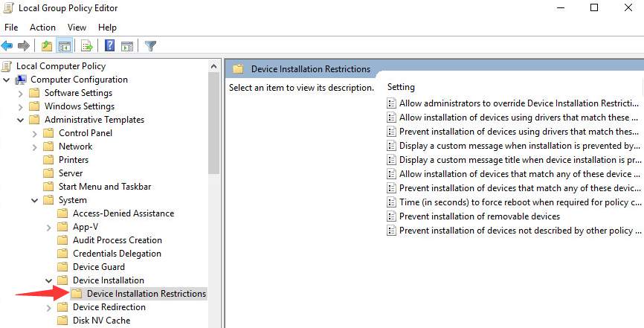Click the Audit Process Creation folder icon
This screenshot has width=644, height=328.
(62, 240)
